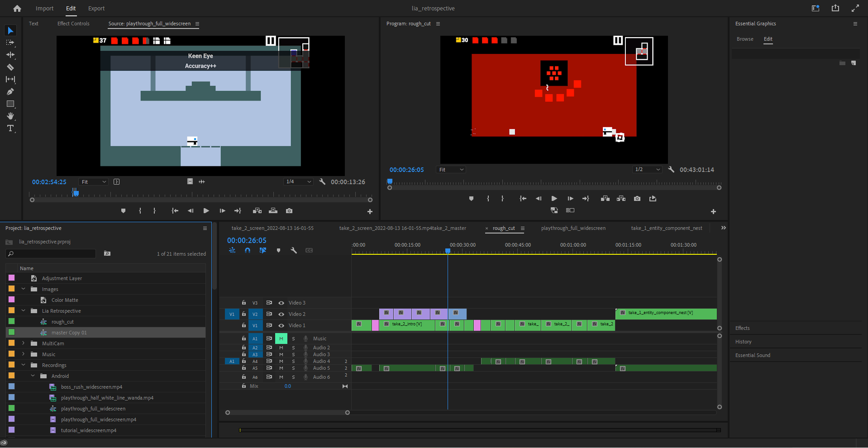Expand the Music bin
This screenshot has height=448, width=868.
coord(24,354)
